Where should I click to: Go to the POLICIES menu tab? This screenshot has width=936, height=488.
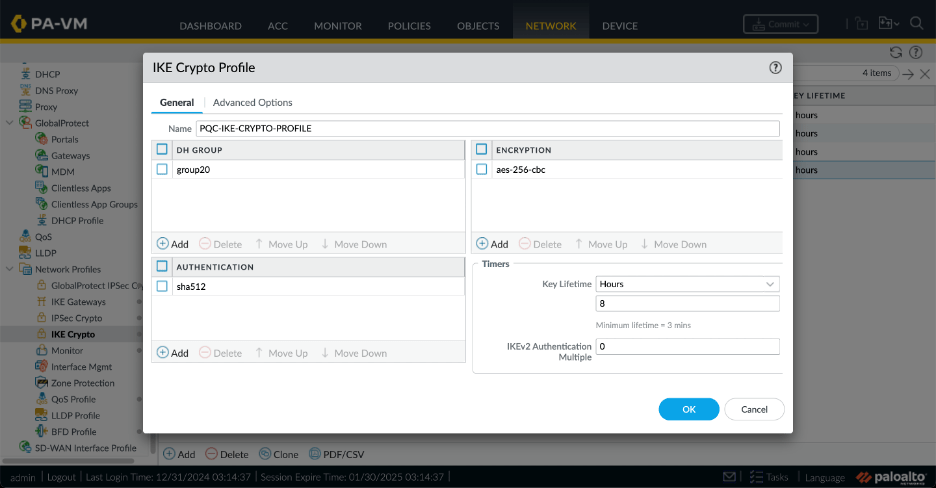410,25
